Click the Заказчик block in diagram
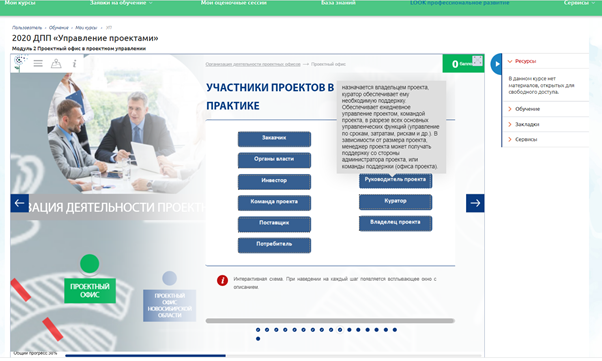This screenshot has width=602, height=361. tap(274, 139)
